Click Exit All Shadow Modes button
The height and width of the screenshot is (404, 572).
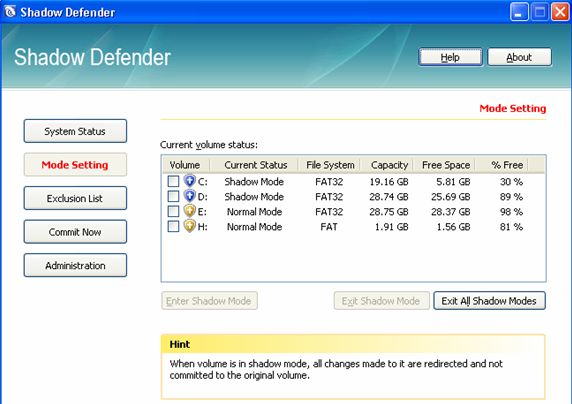(x=489, y=301)
